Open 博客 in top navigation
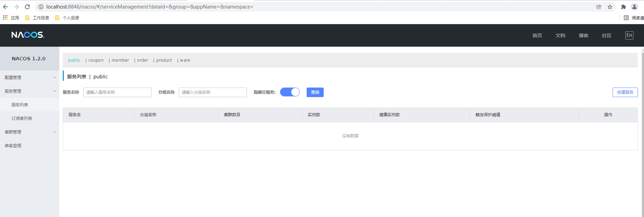This screenshot has width=644, height=217. (584, 35)
